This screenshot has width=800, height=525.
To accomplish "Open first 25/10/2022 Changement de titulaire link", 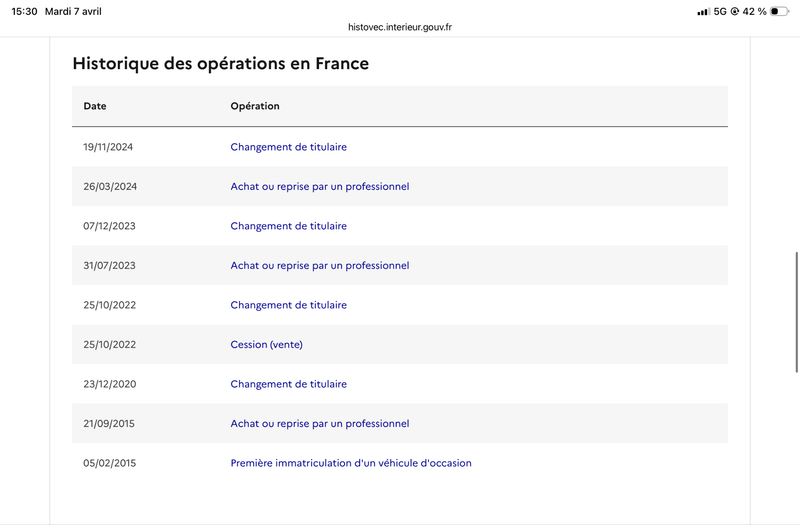I will pyautogui.click(x=288, y=305).
